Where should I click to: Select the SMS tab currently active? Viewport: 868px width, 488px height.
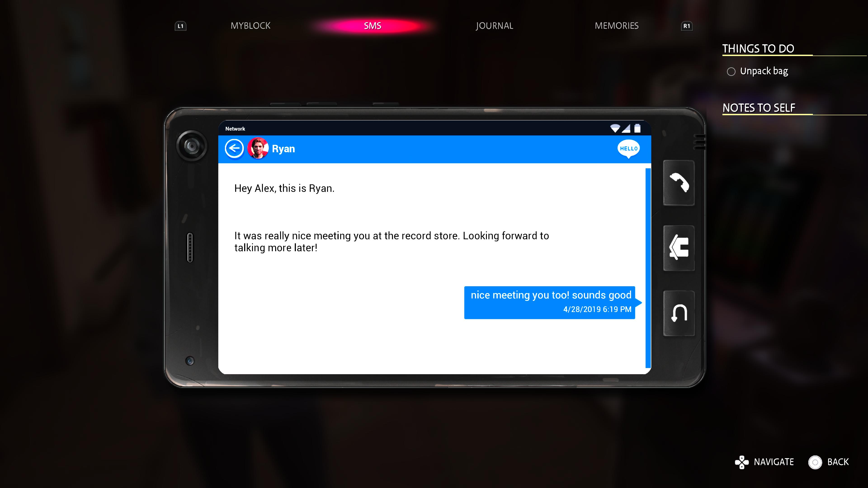373,26
